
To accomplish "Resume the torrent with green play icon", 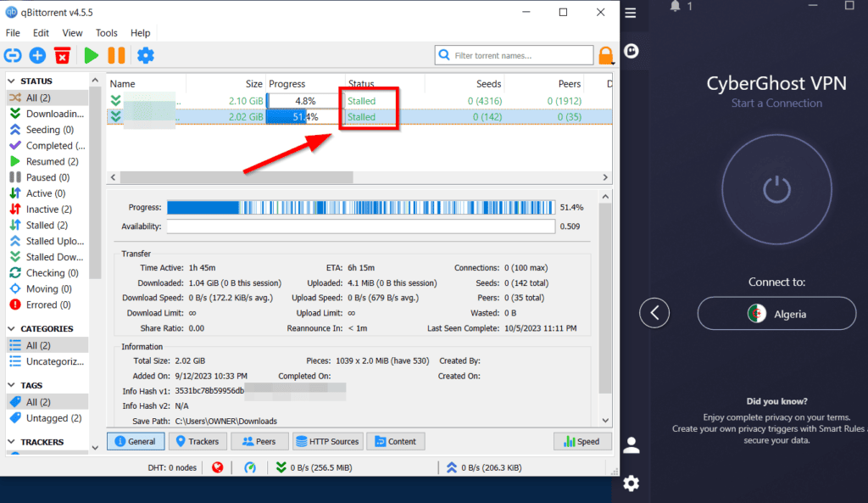I will 90,55.
